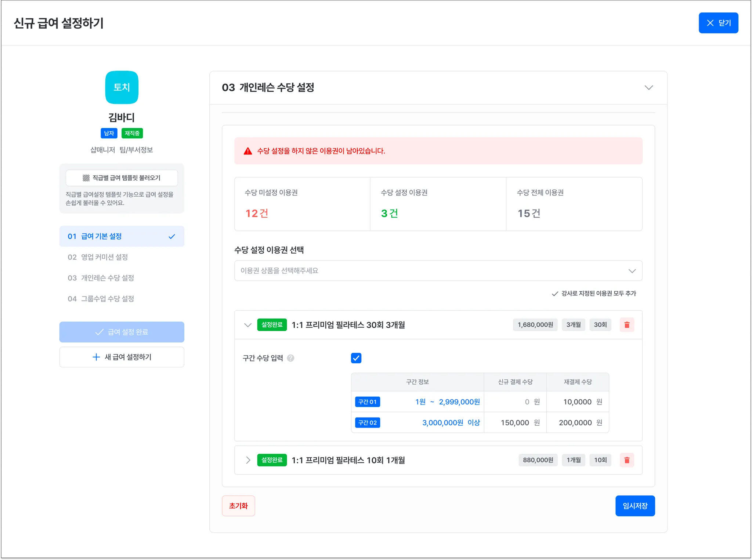The height and width of the screenshot is (560, 752).
Task: Expand the 1:1 프리미엄 필라테스 10회 1개월 row
Action: point(248,460)
